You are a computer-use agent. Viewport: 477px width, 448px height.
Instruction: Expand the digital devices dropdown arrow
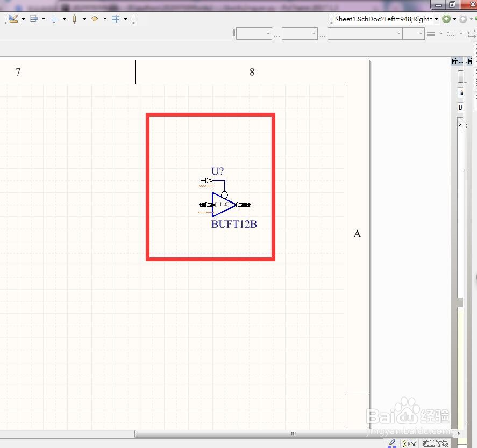tap(84, 19)
